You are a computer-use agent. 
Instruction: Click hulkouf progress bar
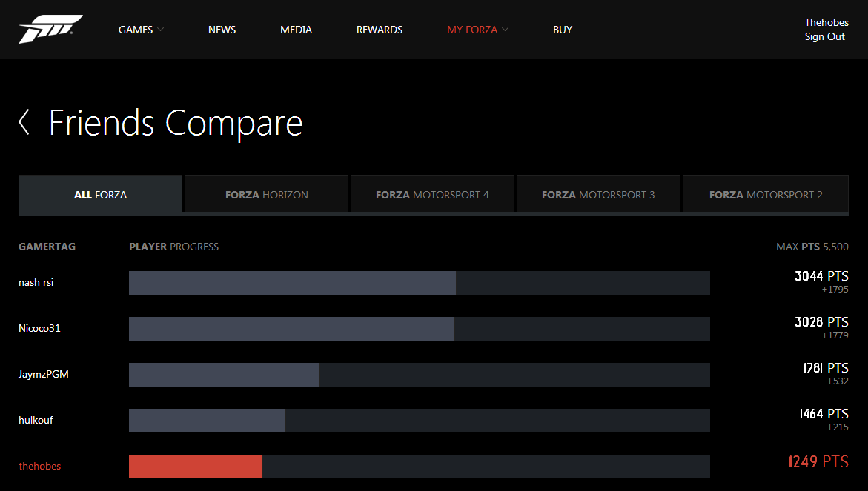click(419, 420)
